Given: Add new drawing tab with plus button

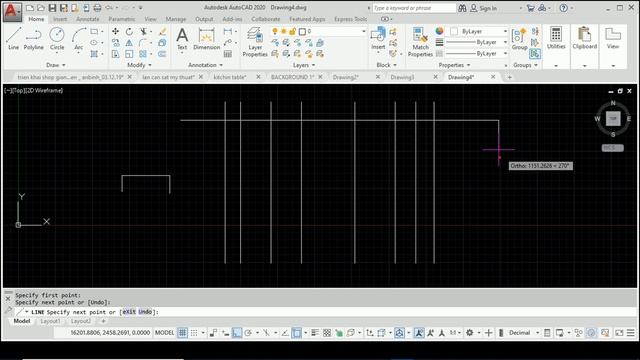Looking at the screenshot, I should click(x=509, y=77).
